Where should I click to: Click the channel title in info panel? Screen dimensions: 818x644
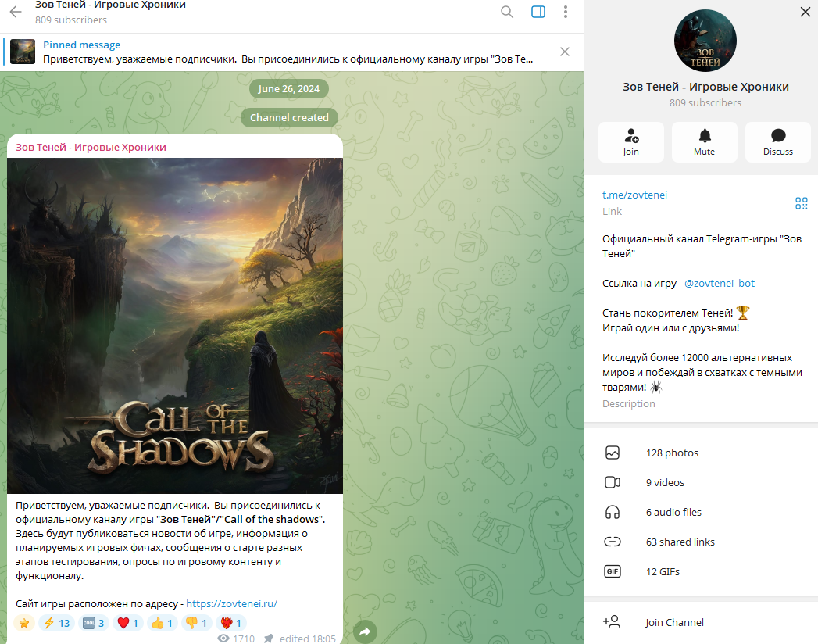click(705, 87)
